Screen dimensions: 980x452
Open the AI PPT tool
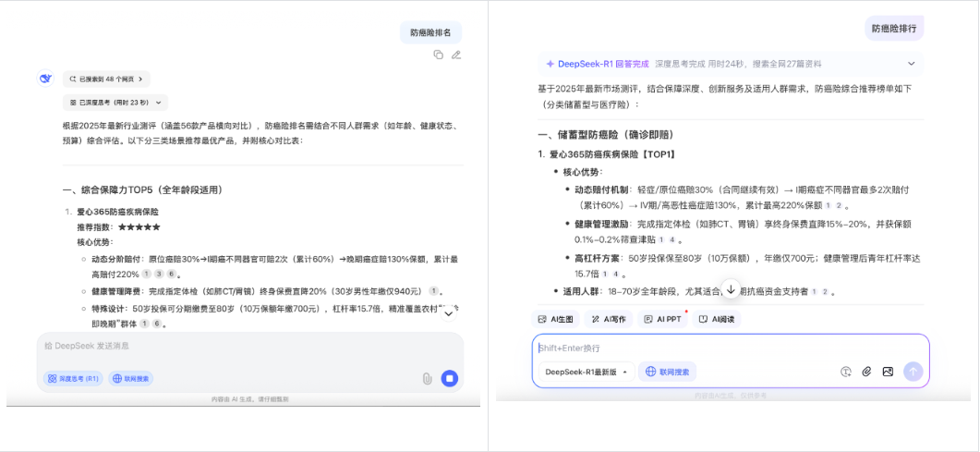click(x=663, y=319)
